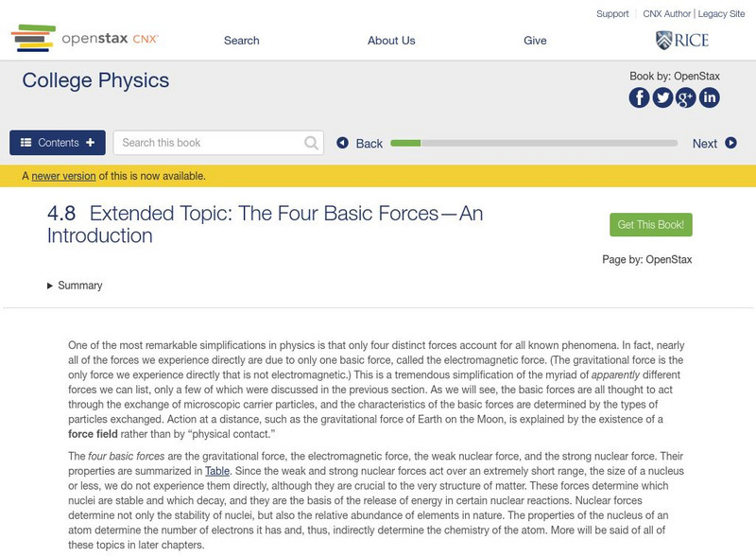
Task: Open the Support link
Action: point(612,14)
